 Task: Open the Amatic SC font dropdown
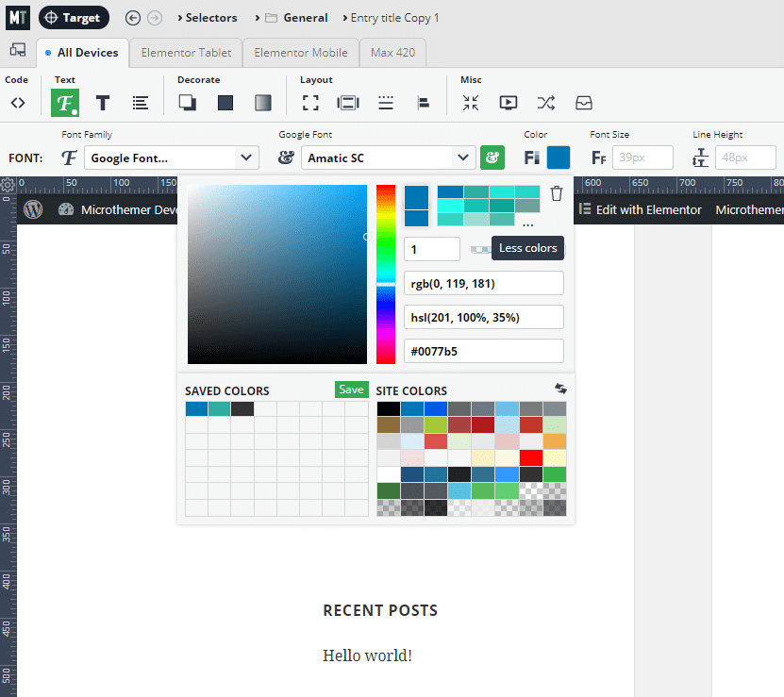[388, 158]
